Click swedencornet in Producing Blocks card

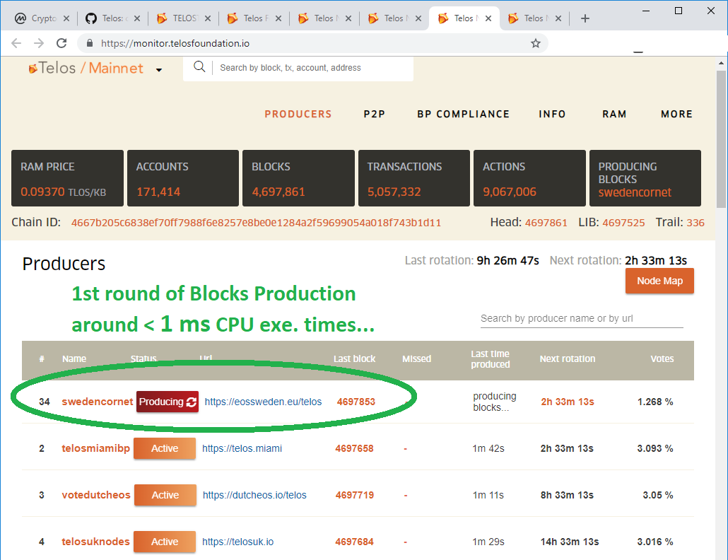click(634, 193)
